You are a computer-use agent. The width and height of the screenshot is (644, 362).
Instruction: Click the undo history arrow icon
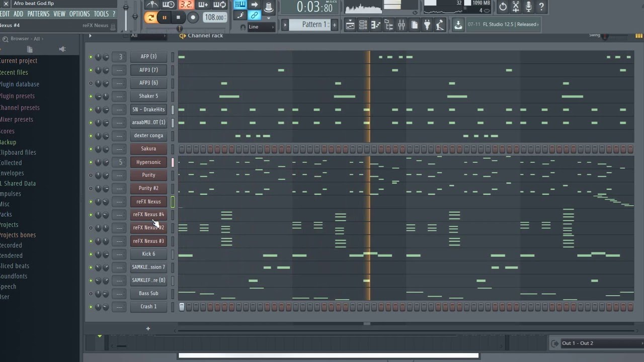pos(503,7)
